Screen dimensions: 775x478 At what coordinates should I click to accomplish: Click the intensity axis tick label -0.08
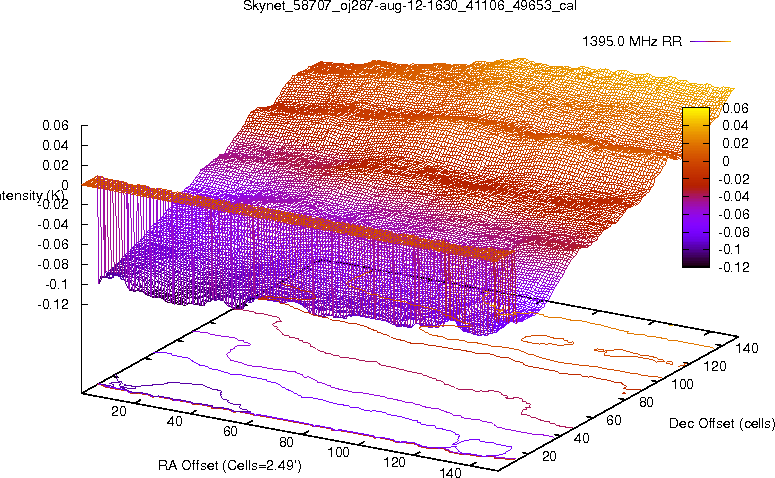53,264
